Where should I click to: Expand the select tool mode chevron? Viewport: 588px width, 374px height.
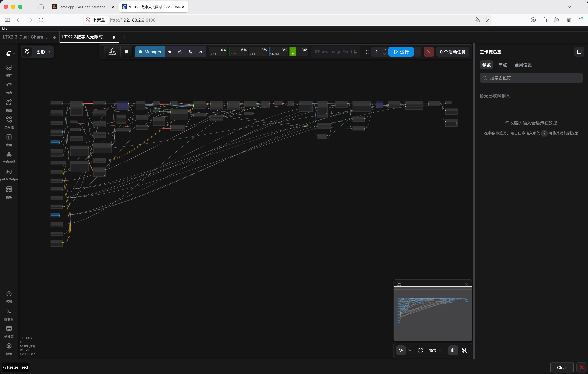410,350
